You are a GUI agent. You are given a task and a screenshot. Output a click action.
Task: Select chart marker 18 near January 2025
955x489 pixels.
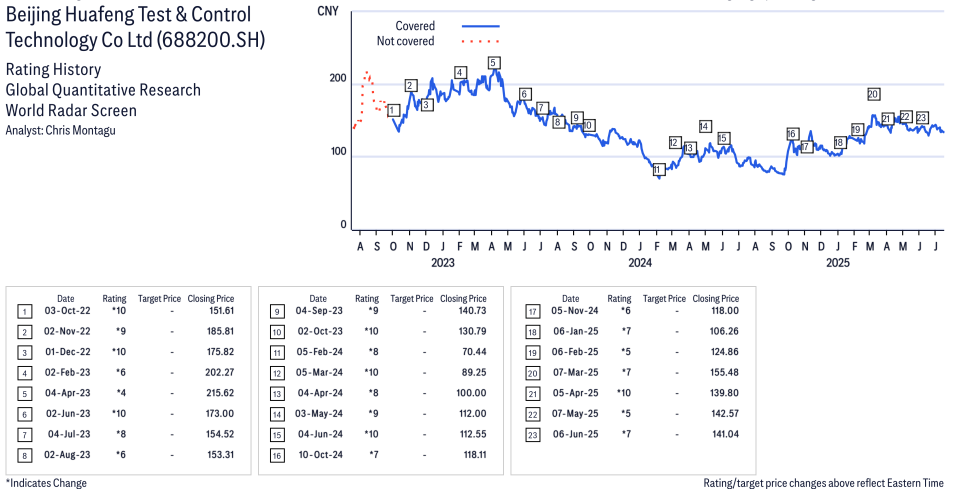click(x=839, y=142)
